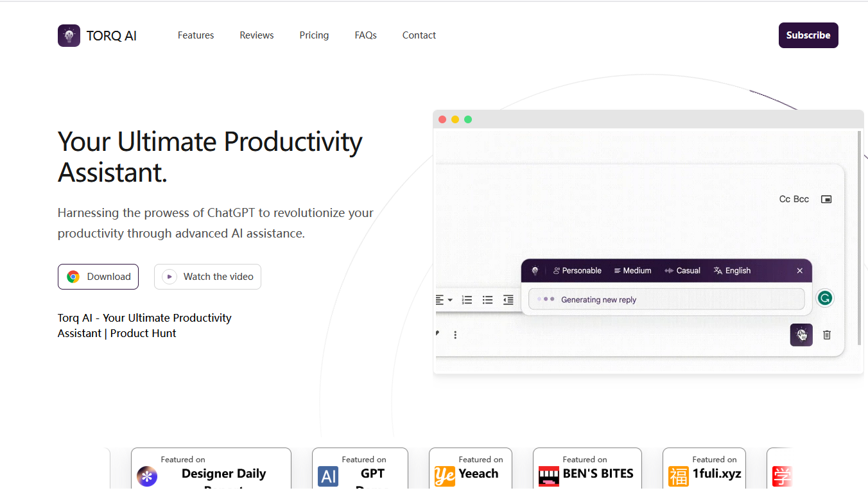Open the Personable tone dropdown
This screenshot has width=868, height=495.
pyautogui.click(x=577, y=271)
